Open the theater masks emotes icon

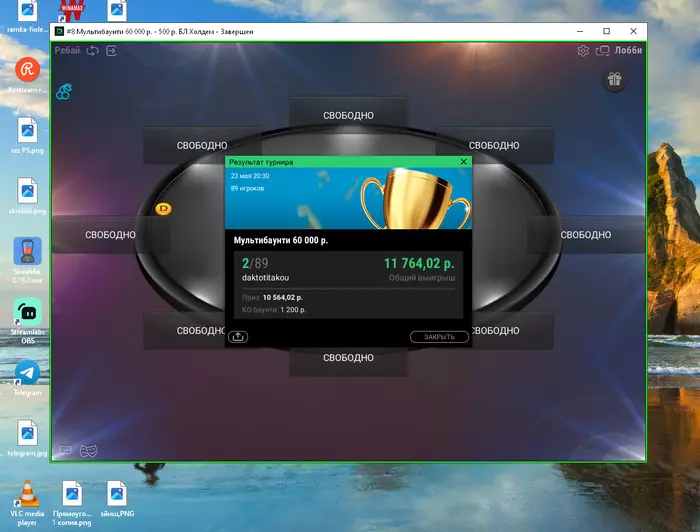88,450
